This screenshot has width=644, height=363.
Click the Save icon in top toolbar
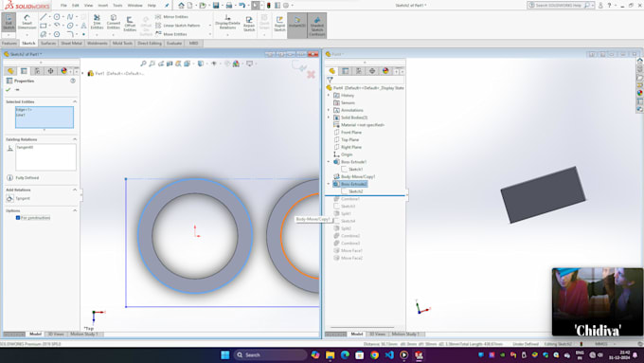[216, 6]
